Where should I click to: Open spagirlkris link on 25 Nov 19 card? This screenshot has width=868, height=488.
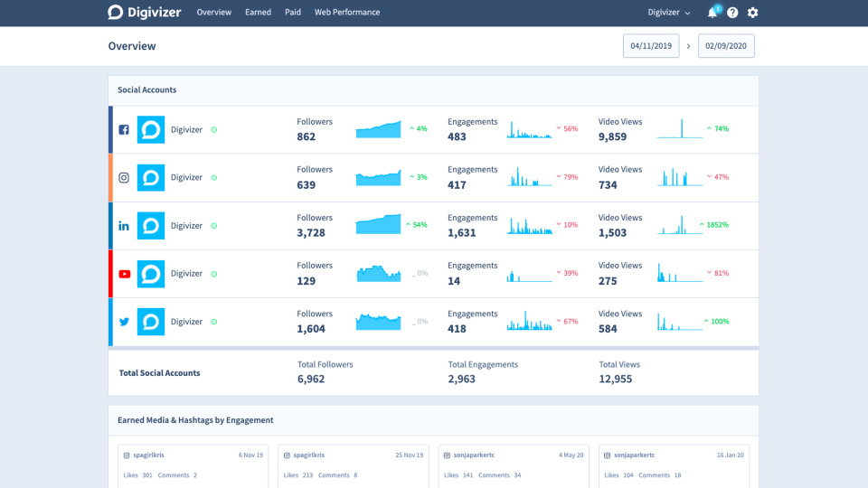point(309,455)
